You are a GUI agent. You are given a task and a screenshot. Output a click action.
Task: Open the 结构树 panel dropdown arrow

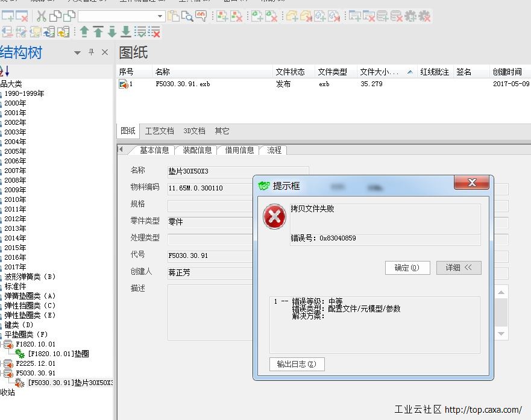coord(77,52)
